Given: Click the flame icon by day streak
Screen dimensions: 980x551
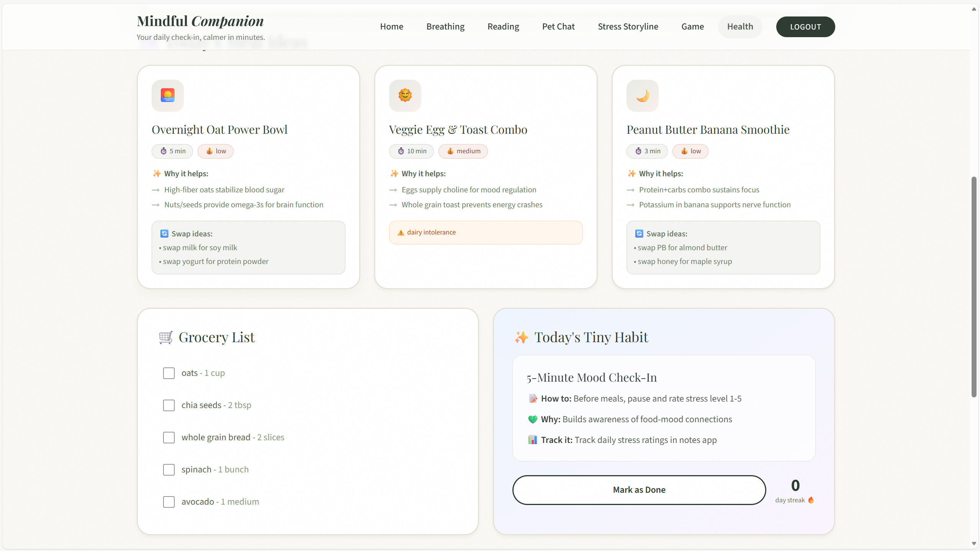Looking at the screenshot, I should point(811,500).
